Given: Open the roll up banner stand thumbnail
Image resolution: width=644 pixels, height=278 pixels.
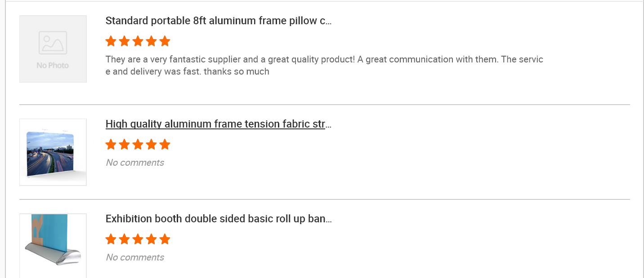Looking at the screenshot, I should point(53,246).
